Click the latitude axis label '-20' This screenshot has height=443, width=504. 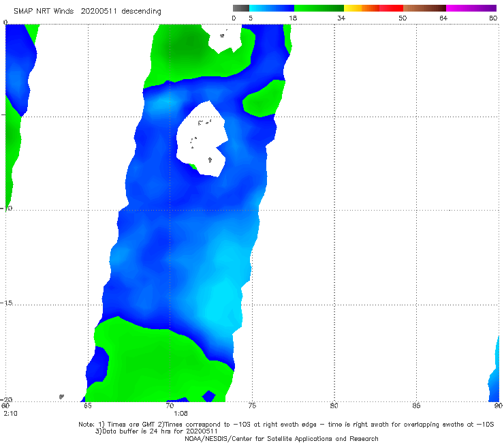point(6,399)
